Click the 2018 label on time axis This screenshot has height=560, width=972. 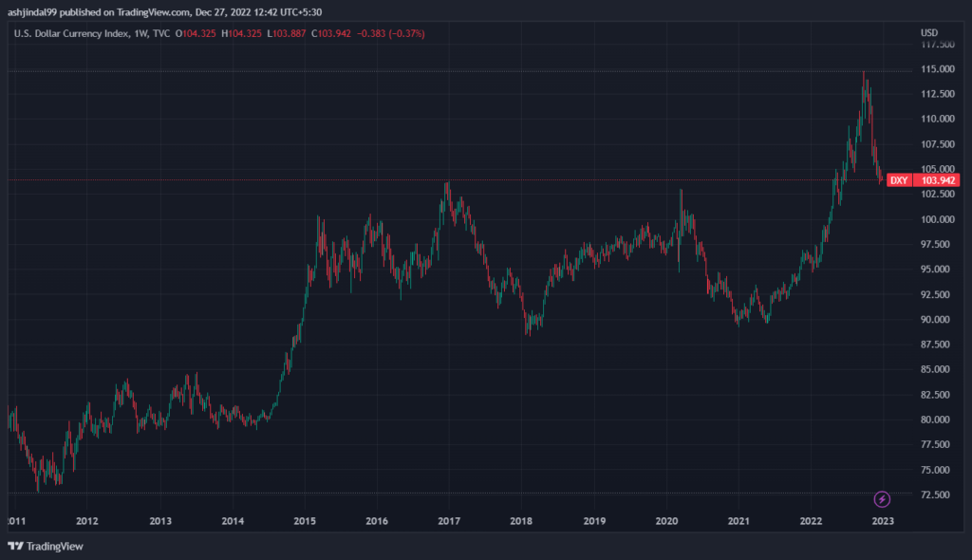(521, 521)
